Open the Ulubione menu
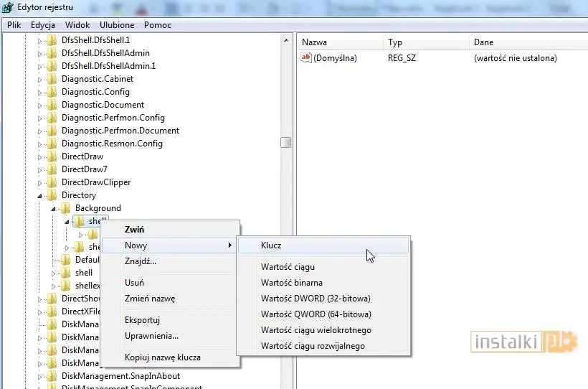Viewport: 588px width, 389px height. (117, 25)
